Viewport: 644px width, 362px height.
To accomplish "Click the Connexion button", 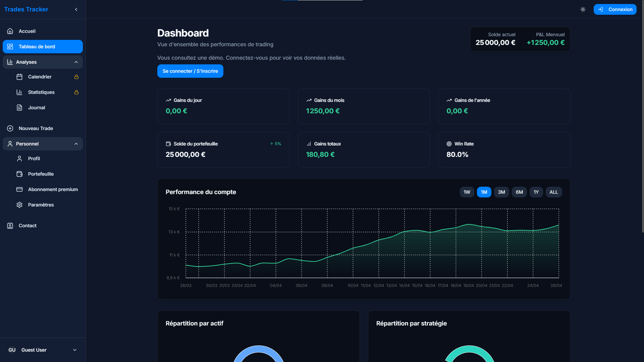I will click(x=615, y=9).
